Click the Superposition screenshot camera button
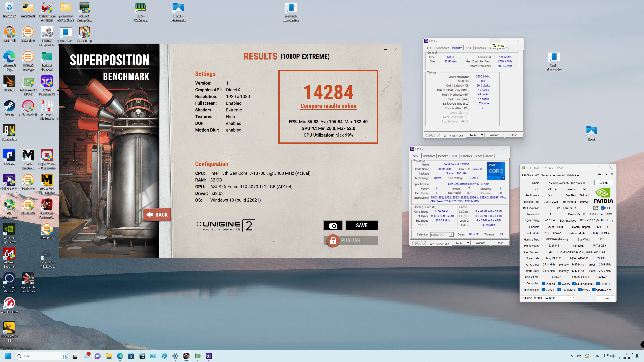Image resolution: width=644 pixels, height=362 pixels. point(333,225)
